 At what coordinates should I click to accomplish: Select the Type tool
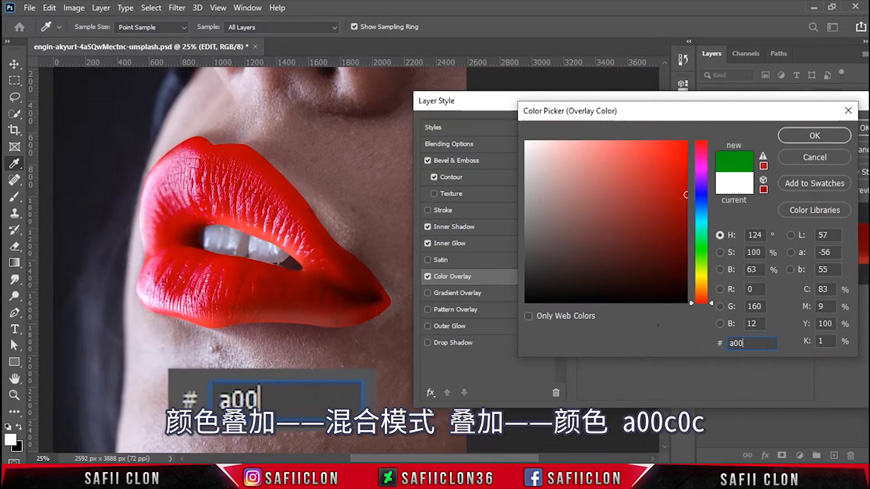14,329
